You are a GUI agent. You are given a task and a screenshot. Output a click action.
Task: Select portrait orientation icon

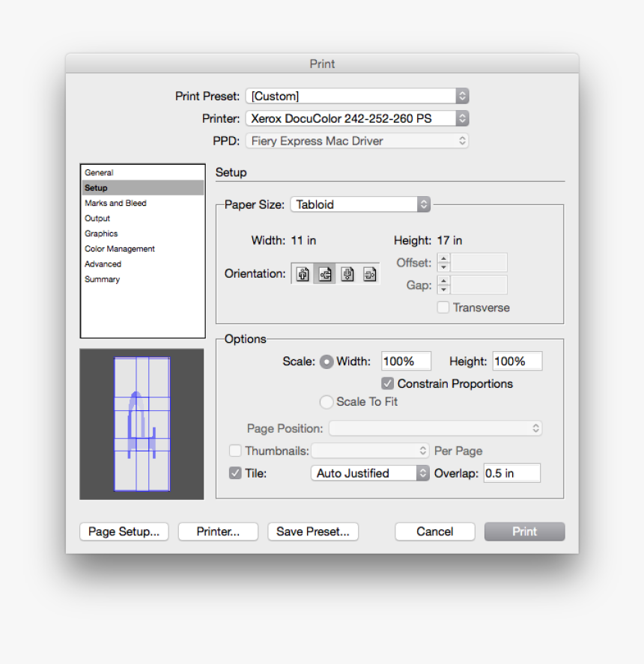pyautogui.click(x=303, y=273)
